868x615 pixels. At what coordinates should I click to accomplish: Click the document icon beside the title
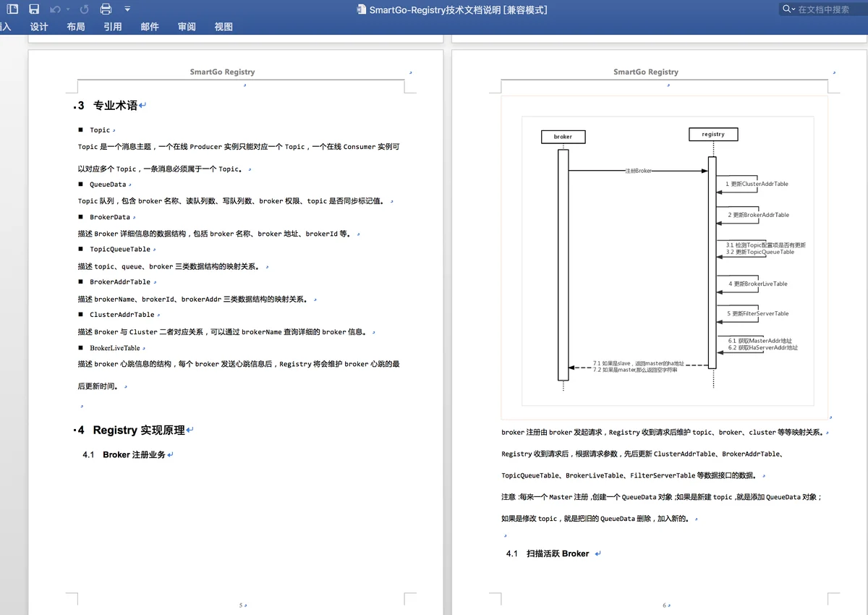tap(361, 9)
